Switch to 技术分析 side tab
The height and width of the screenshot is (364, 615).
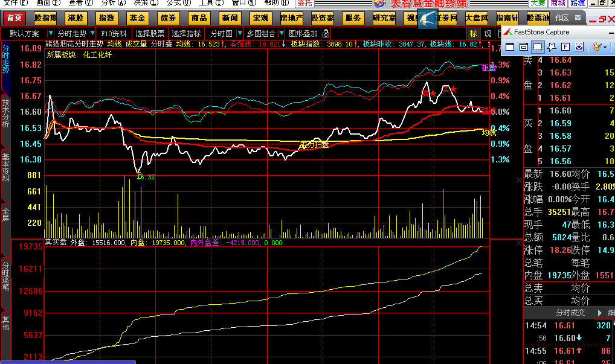point(5,113)
